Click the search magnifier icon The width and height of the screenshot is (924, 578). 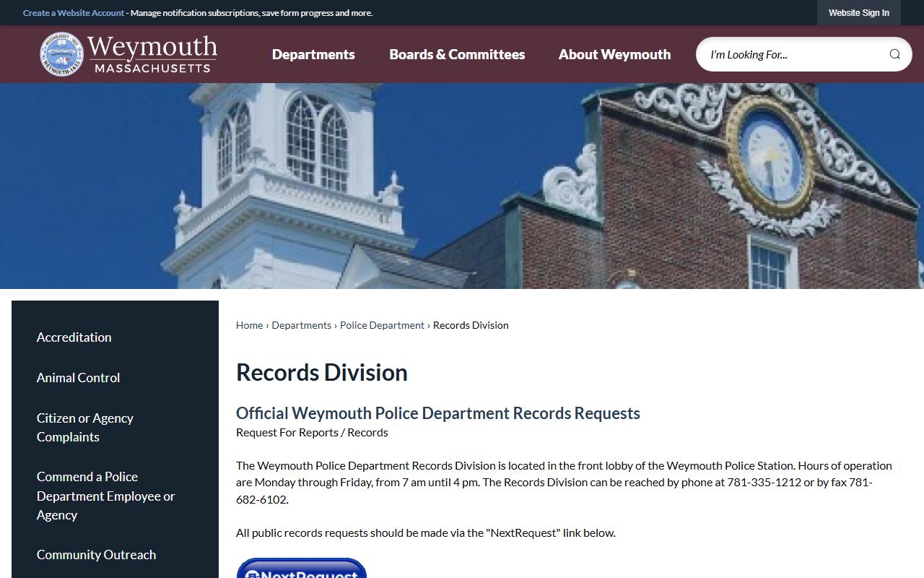tap(894, 54)
